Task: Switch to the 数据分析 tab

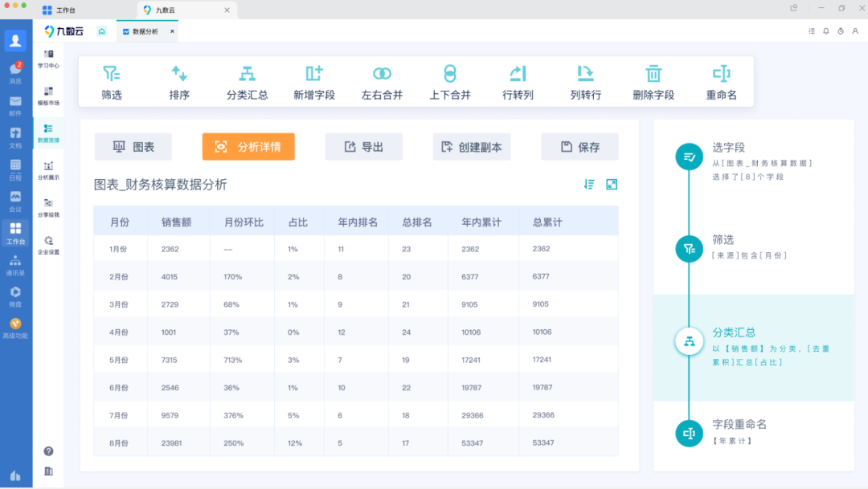Action: tap(145, 31)
